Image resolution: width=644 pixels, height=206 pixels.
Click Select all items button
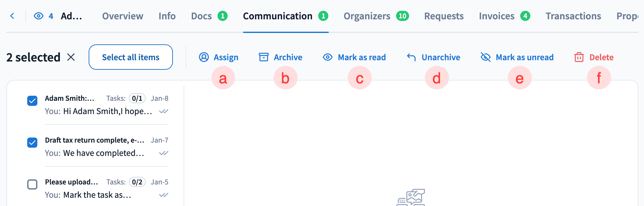pyautogui.click(x=130, y=57)
